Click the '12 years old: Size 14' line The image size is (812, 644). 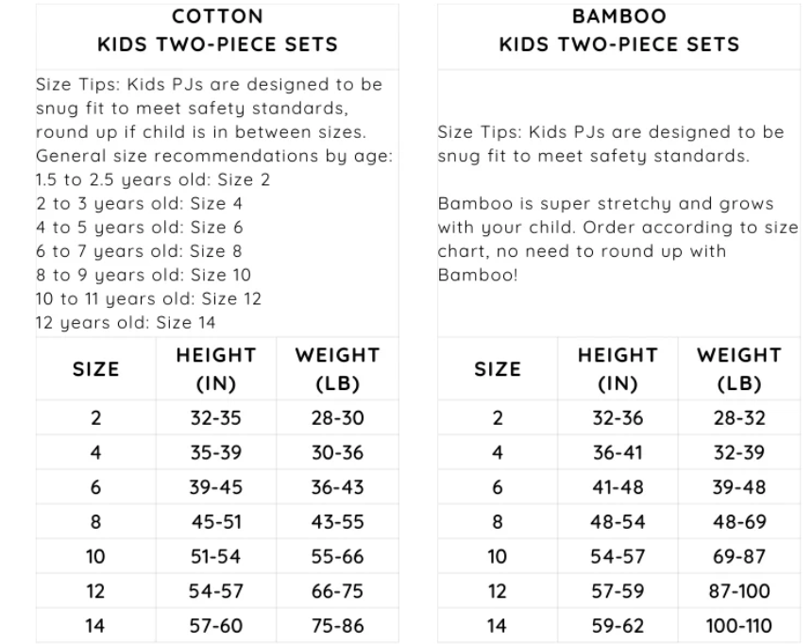126,323
